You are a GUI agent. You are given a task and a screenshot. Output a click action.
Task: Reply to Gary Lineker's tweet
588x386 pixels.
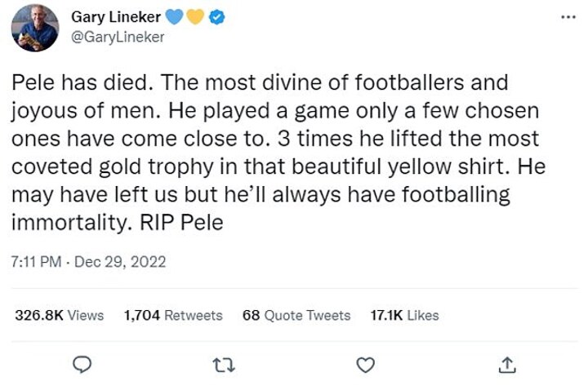[81, 363]
